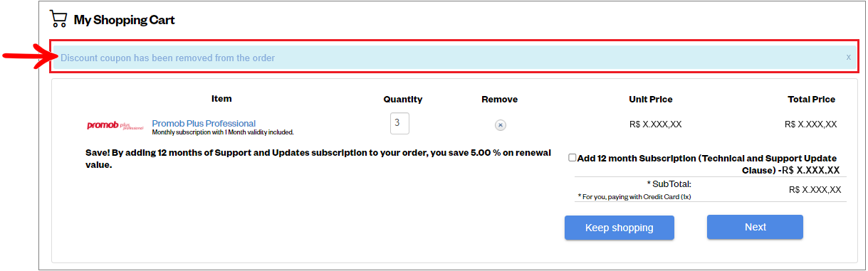Click the SubTotal label
Image resolution: width=868 pixels, height=271 pixels.
click(669, 184)
